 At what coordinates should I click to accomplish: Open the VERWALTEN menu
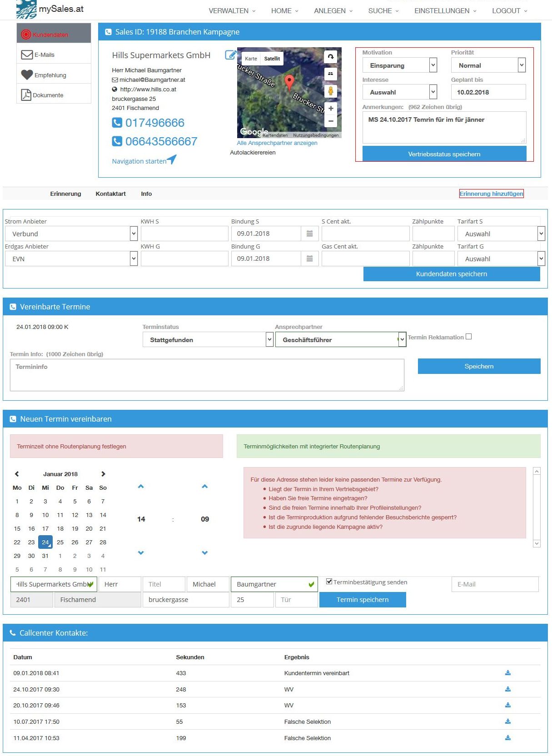pos(232,10)
